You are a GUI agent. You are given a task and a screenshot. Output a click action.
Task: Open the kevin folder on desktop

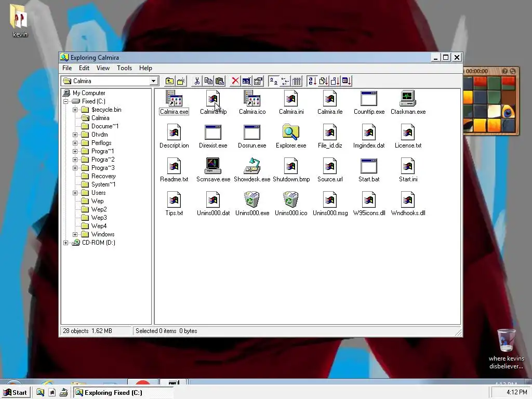point(20,20)
